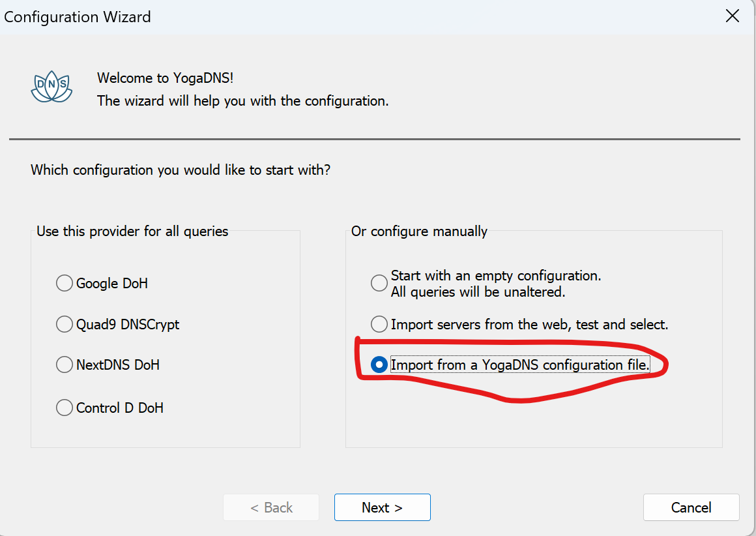The image size is (756, 536).
Task: Choose Import servers from the web option
Action: tap(379, 324)
